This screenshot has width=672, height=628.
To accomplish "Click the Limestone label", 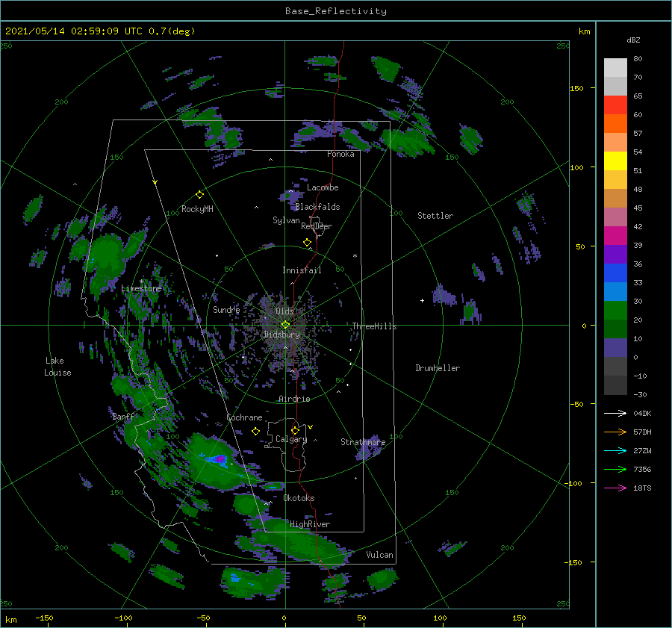I will click(x=141, y=288).
